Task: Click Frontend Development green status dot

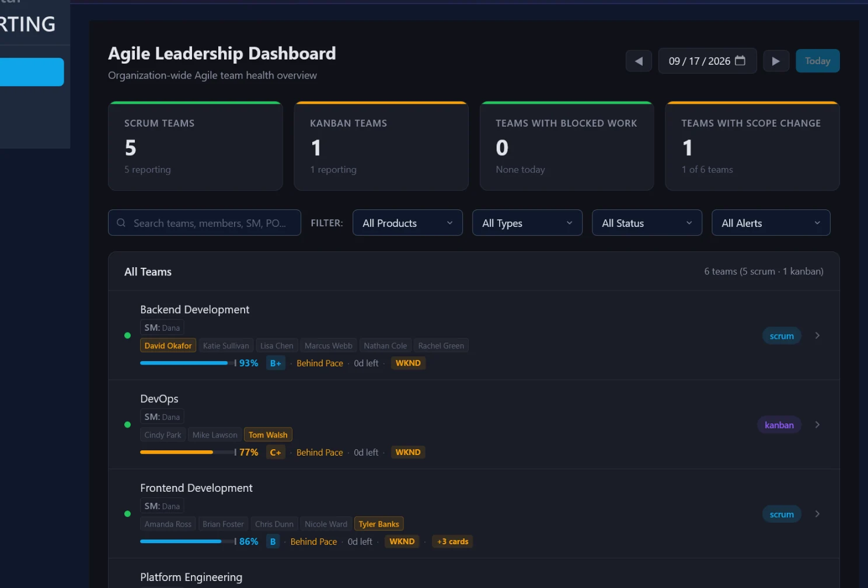Action: [x=127, y=514]
